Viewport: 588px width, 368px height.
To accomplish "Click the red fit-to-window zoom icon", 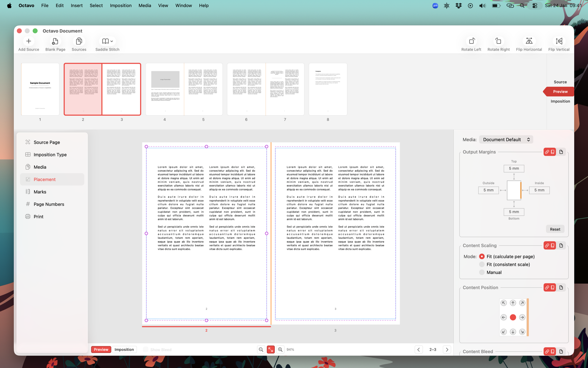I will [270, 350].
